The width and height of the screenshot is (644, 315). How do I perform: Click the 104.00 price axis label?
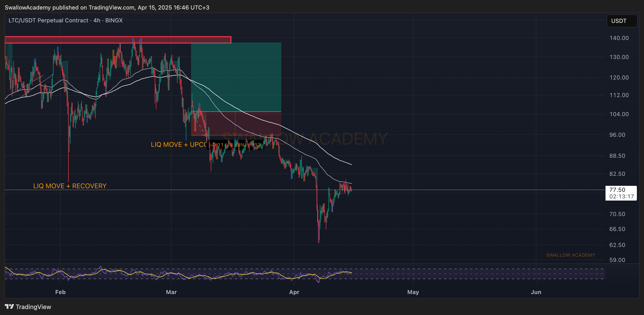point(619,114)
